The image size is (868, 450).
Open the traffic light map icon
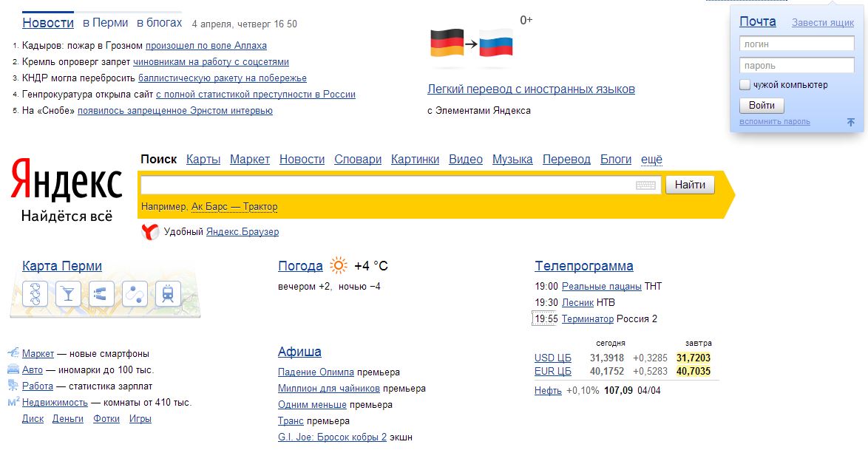pyautogui.click(x=35, y=293)
